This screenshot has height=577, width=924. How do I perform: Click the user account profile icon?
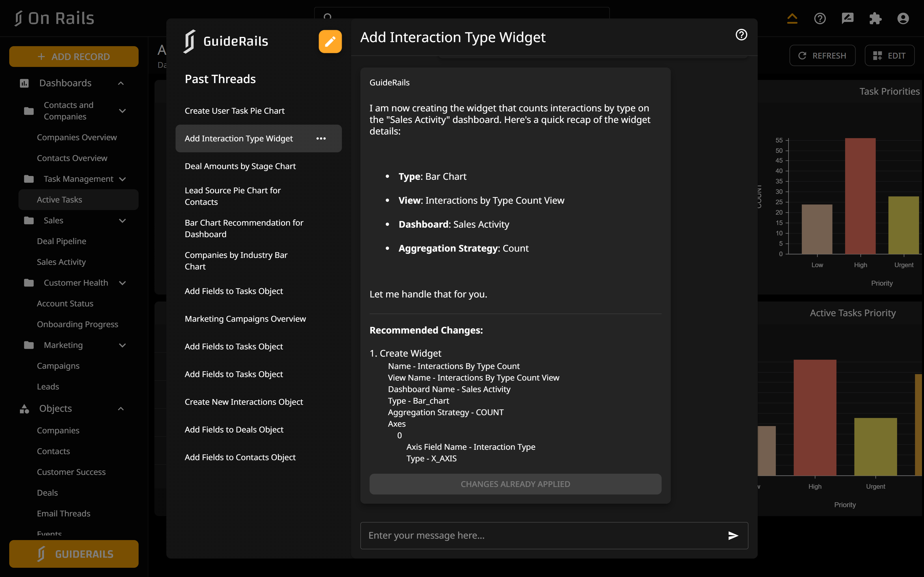pos(903,18)
